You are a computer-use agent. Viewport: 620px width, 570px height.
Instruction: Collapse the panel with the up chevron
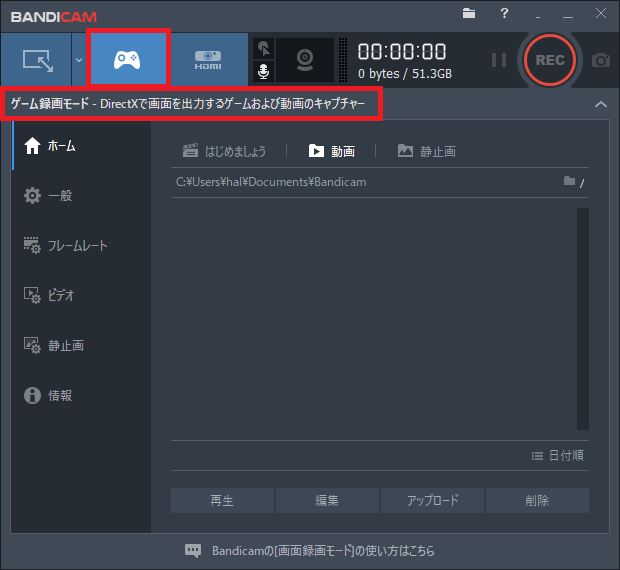[601, 104]
